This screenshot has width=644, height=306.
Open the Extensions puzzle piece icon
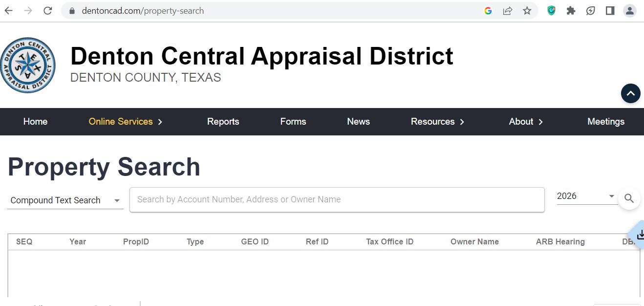[571, 11]
